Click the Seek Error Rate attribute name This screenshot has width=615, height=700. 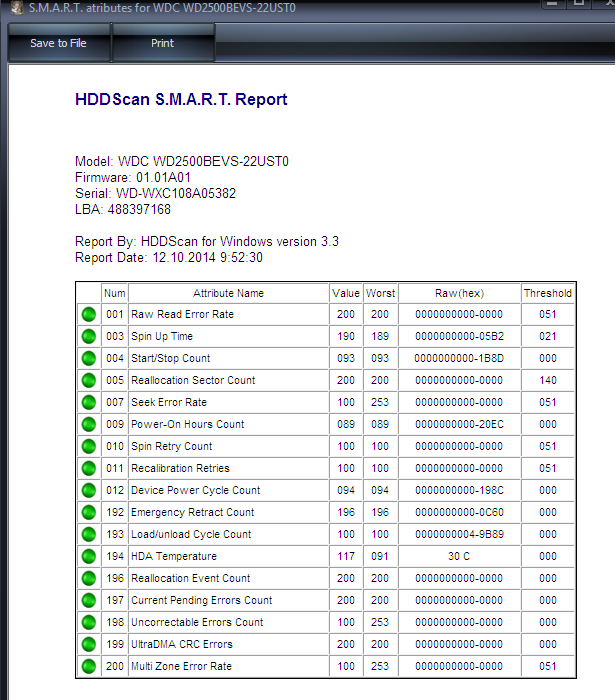(x=169, y=402)
